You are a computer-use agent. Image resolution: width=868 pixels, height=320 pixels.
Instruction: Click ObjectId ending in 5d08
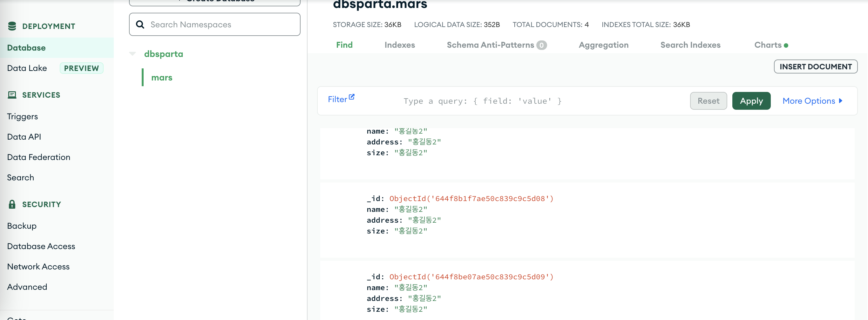[x=471, y=198]
